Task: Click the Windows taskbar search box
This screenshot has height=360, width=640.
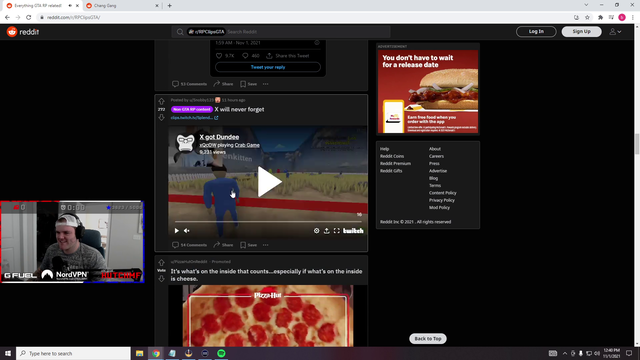Action: coord(73,353)
